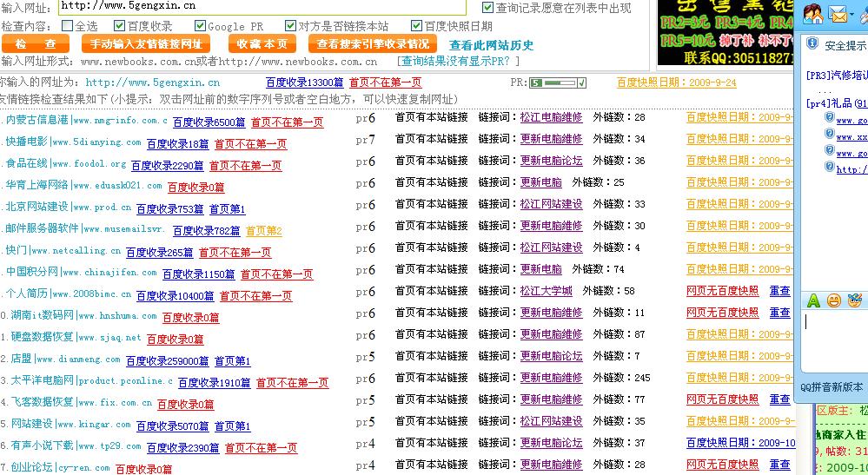Select 华育上海网络 www.eduask021.com row text
This screenshot has width=868, height=475.
click(84, 185)
